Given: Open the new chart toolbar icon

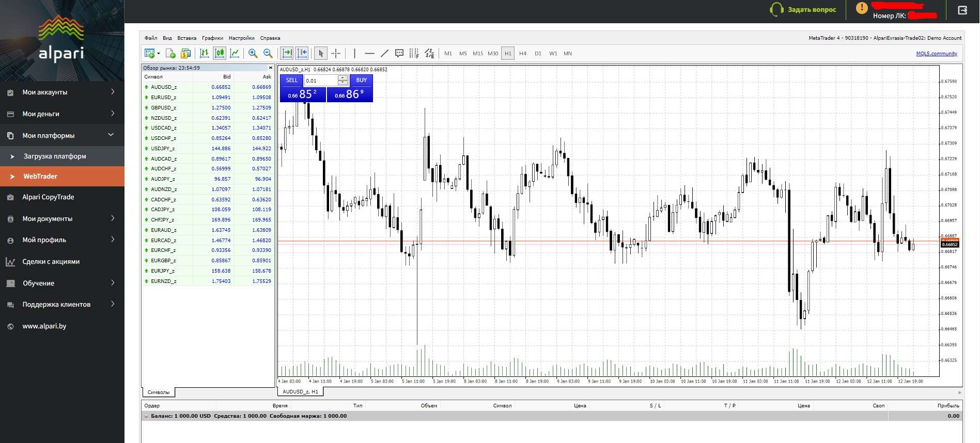Looking at the screenshot, I should pos(150,53).
